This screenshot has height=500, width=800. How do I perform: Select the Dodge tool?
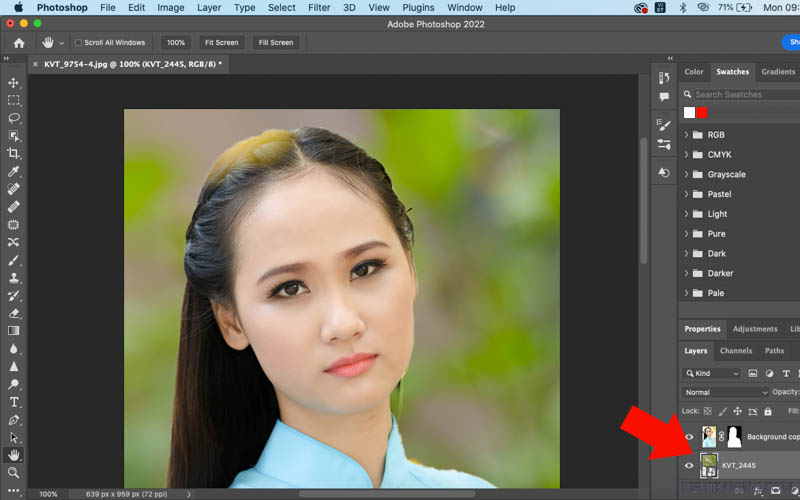pos(14,384)
